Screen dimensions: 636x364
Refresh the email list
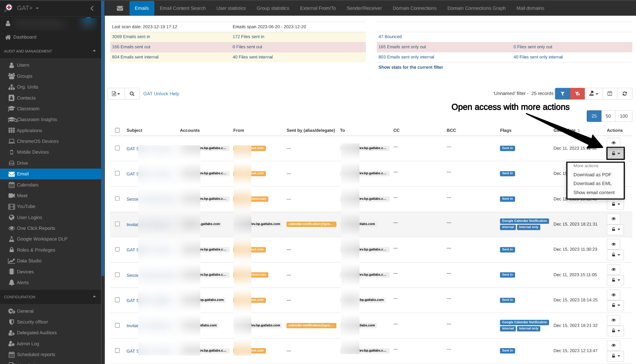(x=625, y=94)
